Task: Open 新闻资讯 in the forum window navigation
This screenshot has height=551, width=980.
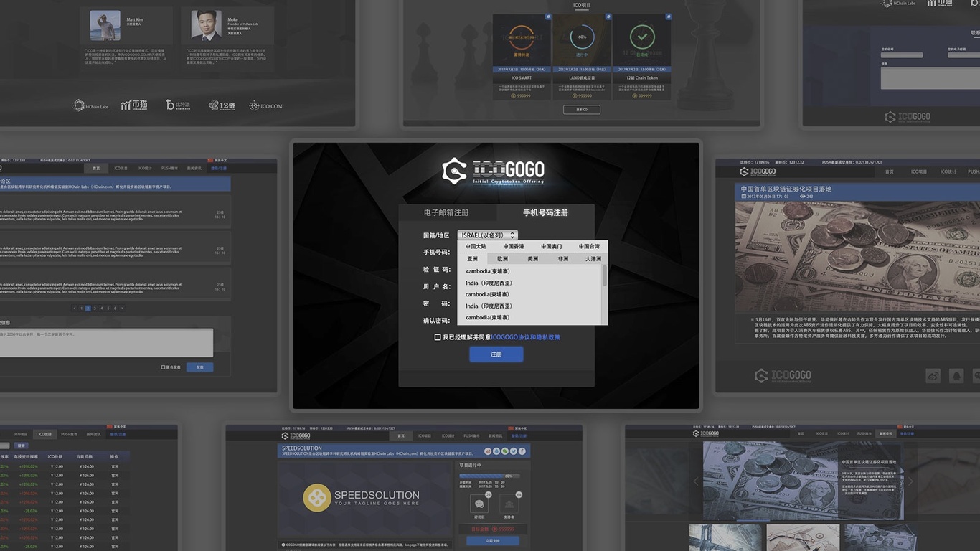Action: [x=194, y=168]
